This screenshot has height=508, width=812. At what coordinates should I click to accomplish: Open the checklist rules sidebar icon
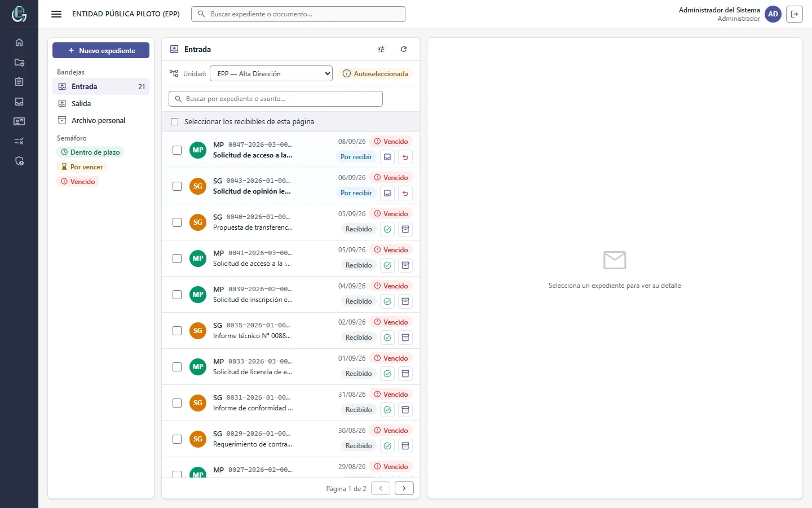(x=19, y=141)
